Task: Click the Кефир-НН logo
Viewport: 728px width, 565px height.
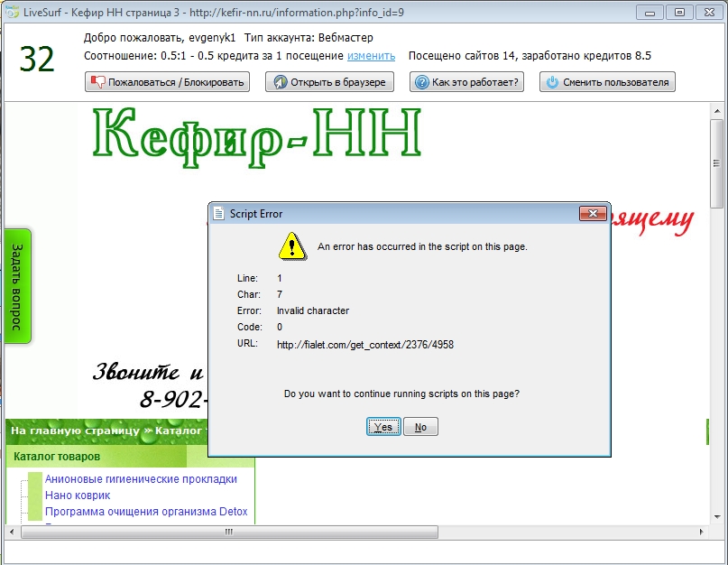Action: 257,136
